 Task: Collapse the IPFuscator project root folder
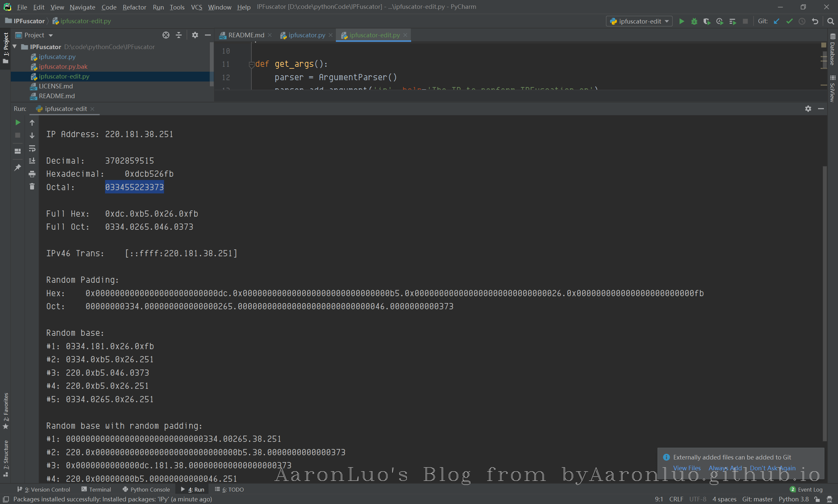click(15, 46)
